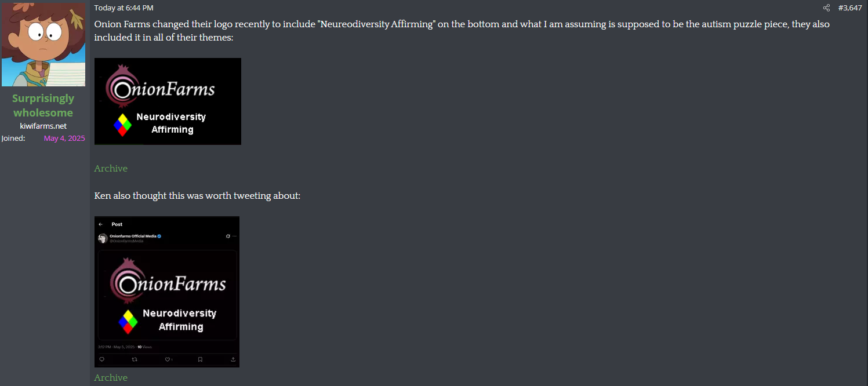Screen dimensions: 868x386
Task: Click the repost icon in the tweet screenshot
Action: 135,359
